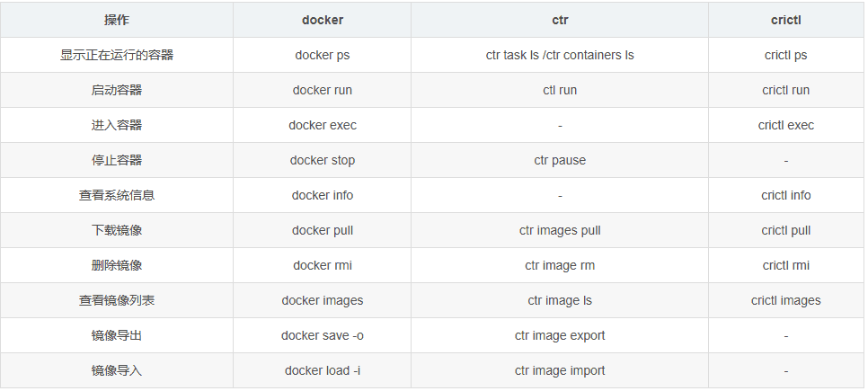Select the "docker load -i" cell
This screenshot has height=391, width=868.
[323, 370]
